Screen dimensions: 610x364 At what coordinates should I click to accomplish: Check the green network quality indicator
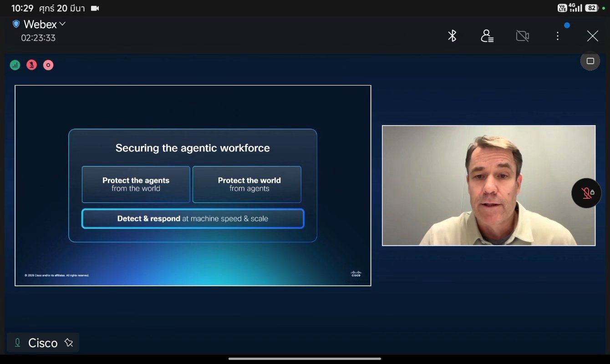[15, 65]
